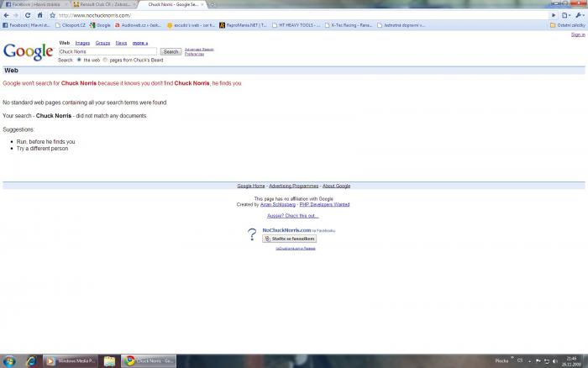
Task: Select 'the web' radio option
Action: [79, 60]
